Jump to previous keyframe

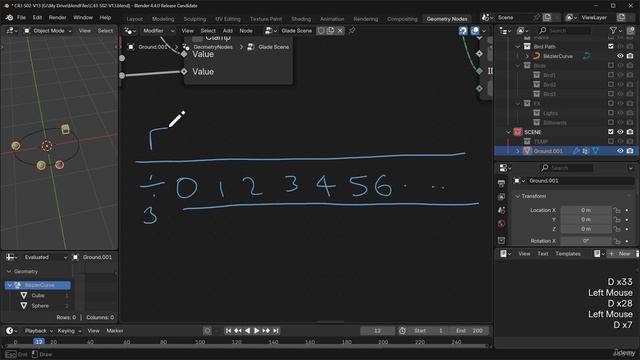[238, 331]
